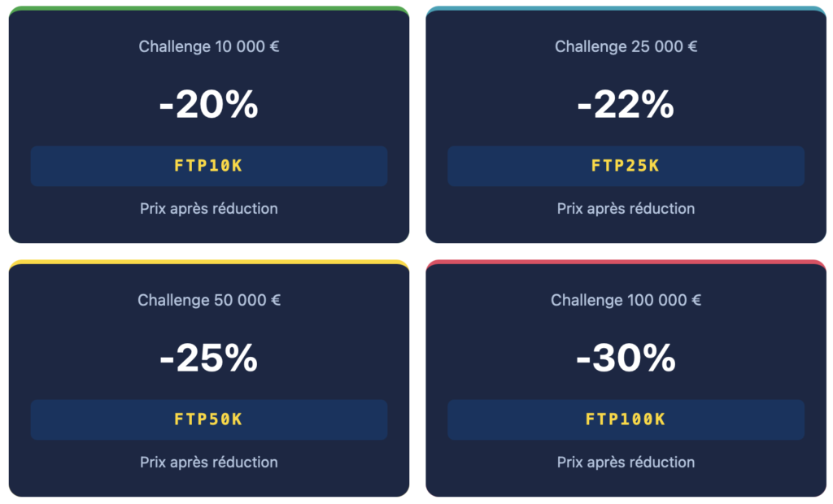Click the green top border of 10 000 € card

(x=209, y=8)
